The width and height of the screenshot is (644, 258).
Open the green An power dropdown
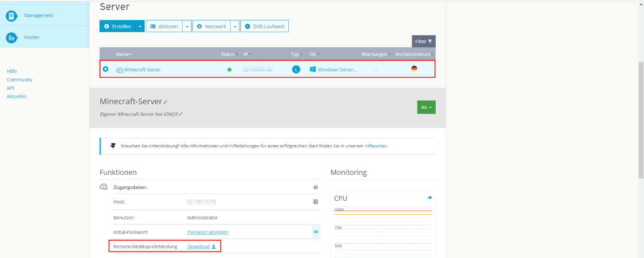426,107
